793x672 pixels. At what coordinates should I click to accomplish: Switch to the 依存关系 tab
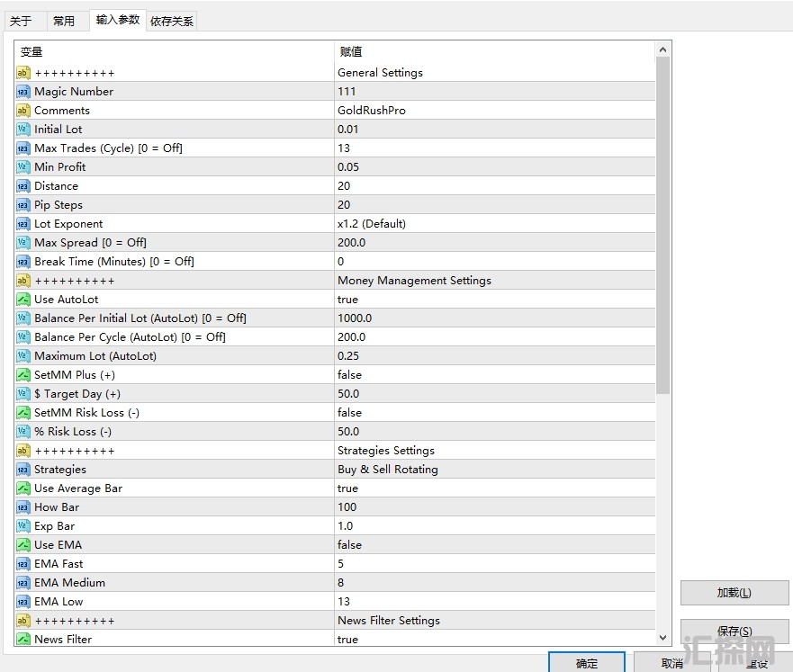tap(171, 21)
